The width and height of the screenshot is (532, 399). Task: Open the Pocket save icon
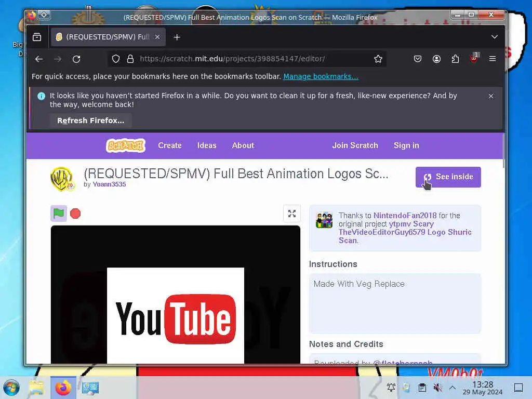418,59
